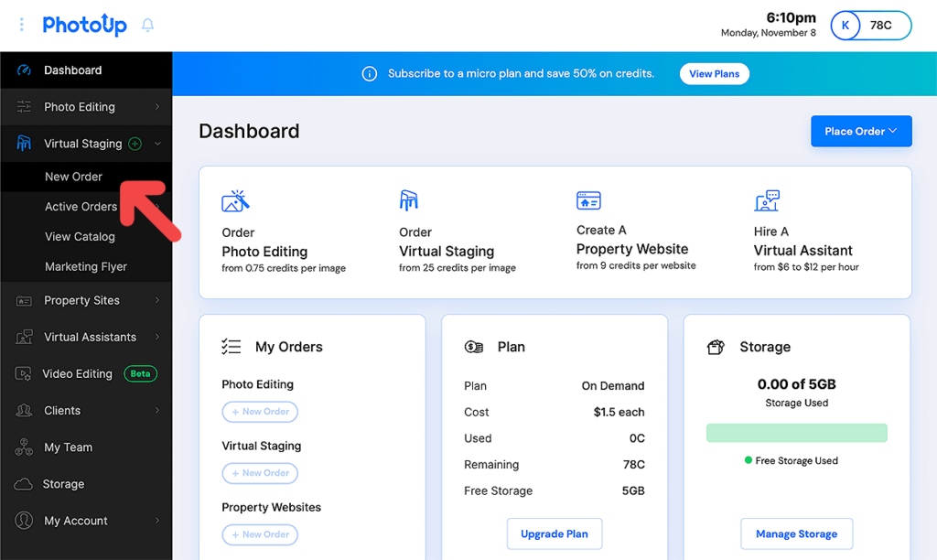Viewport: 937px width, 560px height.
Task: Click the Upgrade Plan button
Action: pos(555,534)
